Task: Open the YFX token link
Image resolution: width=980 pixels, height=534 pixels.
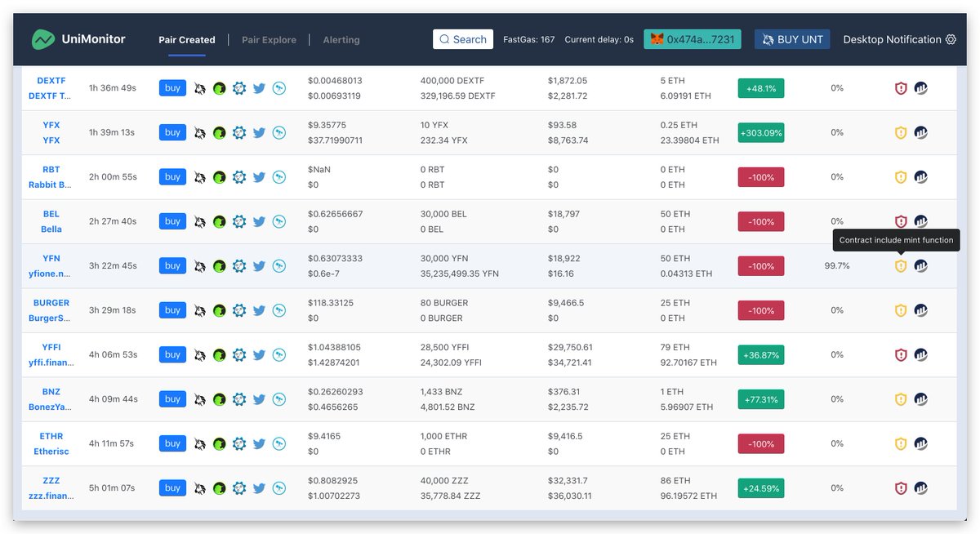Action: (51, 132)
